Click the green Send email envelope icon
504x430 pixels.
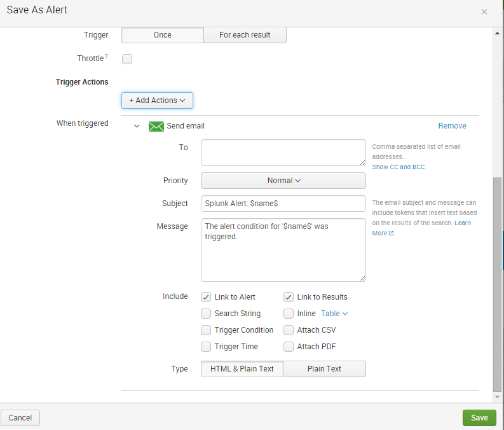click(x=156, y=126)
